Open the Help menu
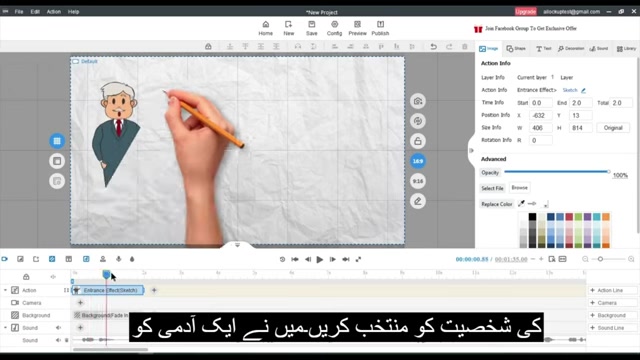 (73, 12)
